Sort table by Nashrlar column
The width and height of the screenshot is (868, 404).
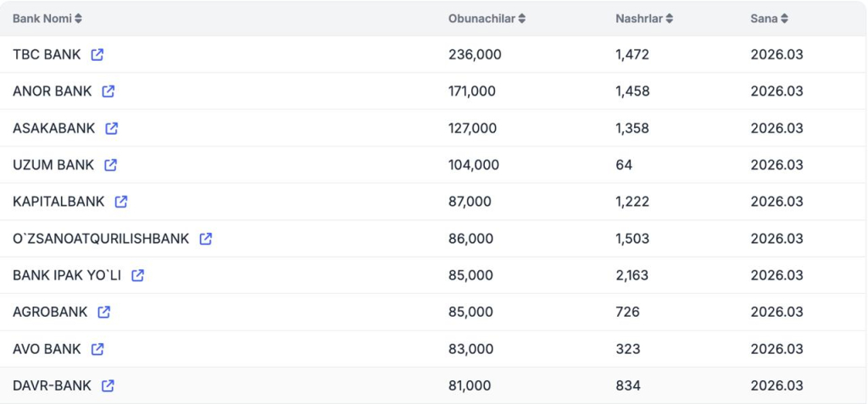coord(644,19)
